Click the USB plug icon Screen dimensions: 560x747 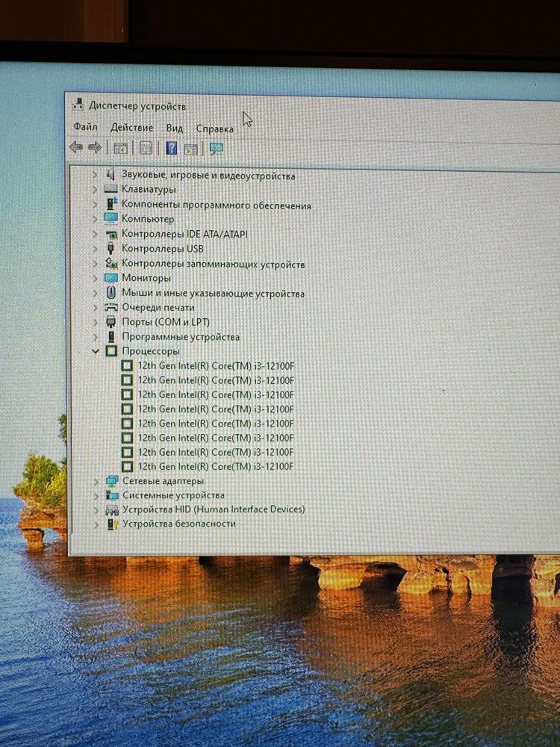click(111, 248)
